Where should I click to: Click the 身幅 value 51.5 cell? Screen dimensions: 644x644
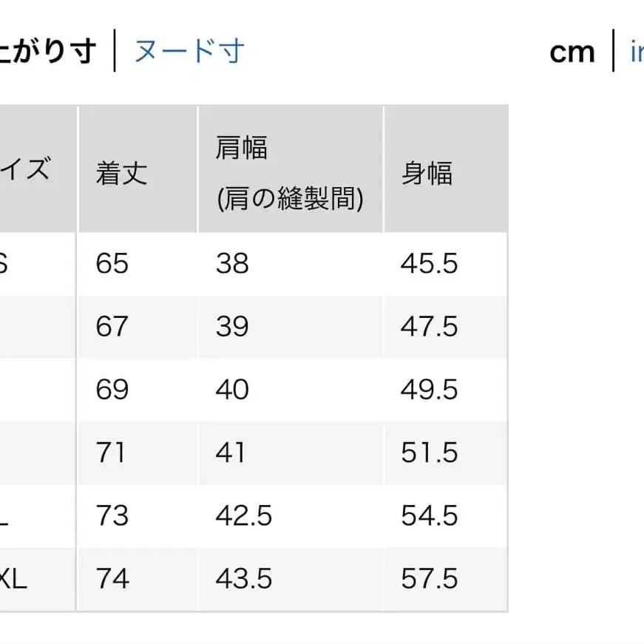[x=429, y=453]
